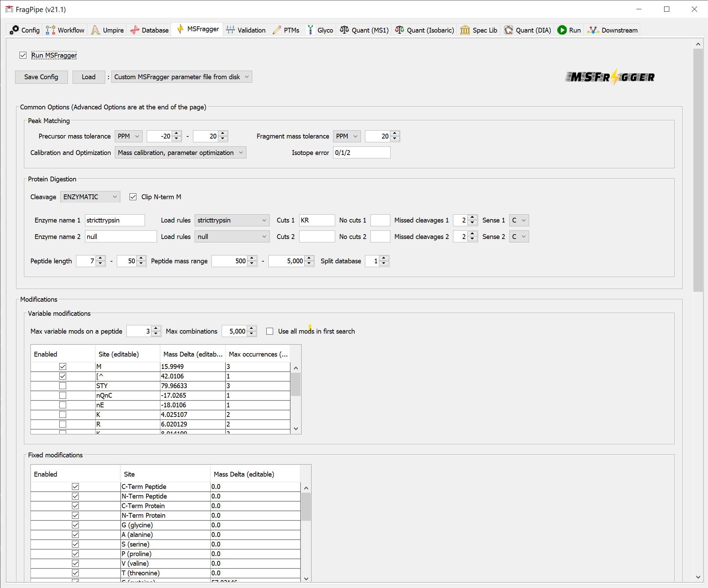
Task: Toggle the Clip N-term M checkbox
Action: [x=133, y=197]
